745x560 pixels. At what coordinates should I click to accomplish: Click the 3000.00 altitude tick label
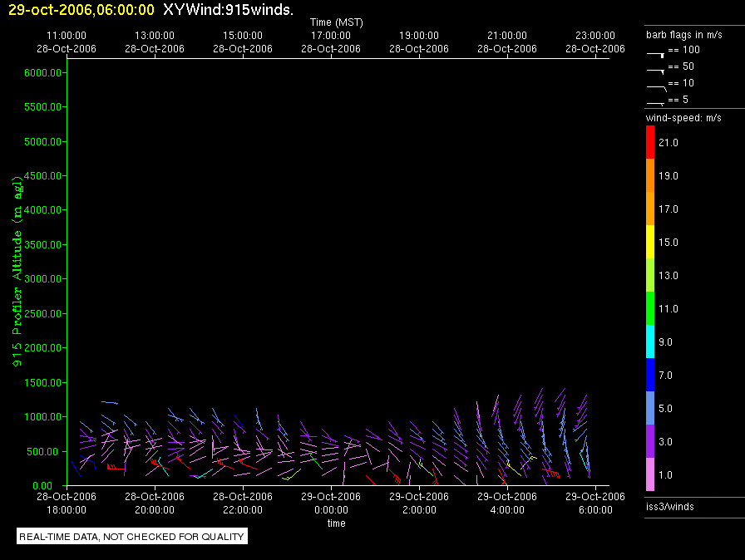click(x=44, y=279)
